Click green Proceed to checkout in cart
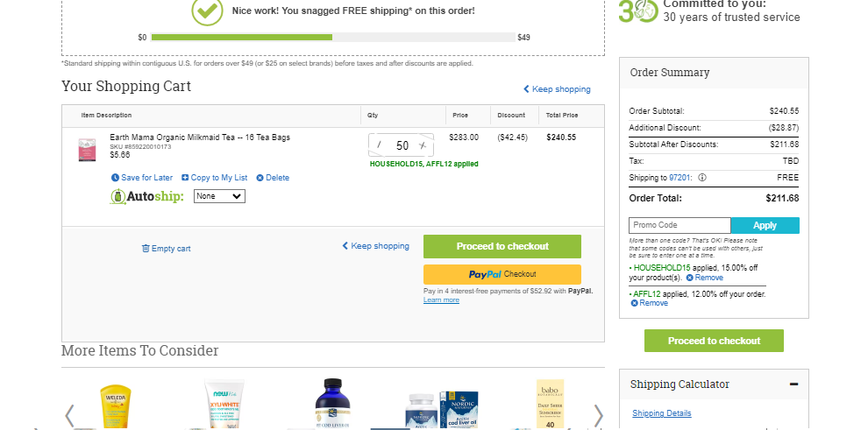868x430 pixels. click(x=502, y=246)
